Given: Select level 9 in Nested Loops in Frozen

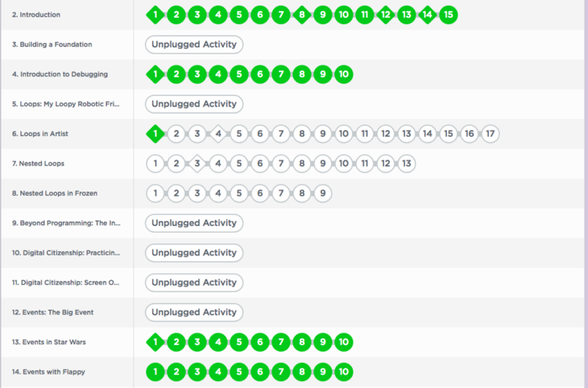Looking at the screenshot, I should tap(323, 193).
